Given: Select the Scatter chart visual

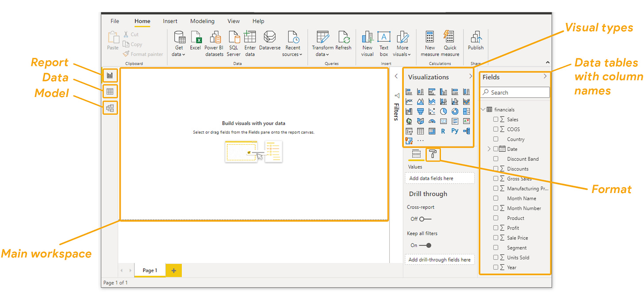Looking at the screenshot, I should [432, 112].
